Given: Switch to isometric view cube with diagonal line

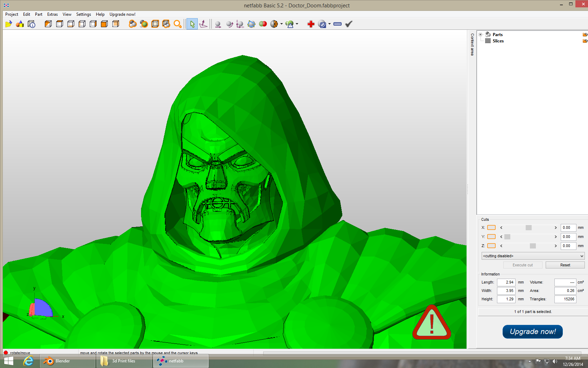Looking at the screenshot, I should pos(48,24).
